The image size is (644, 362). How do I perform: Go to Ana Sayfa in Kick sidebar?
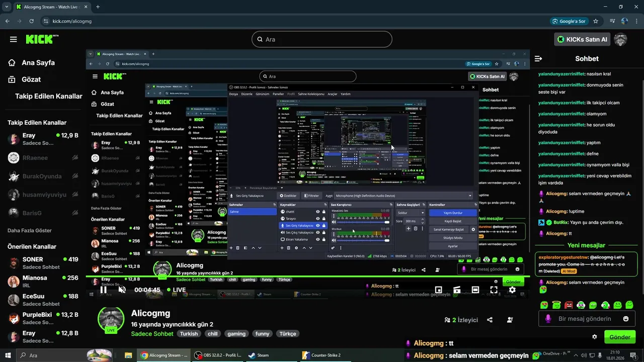(32, 63)
